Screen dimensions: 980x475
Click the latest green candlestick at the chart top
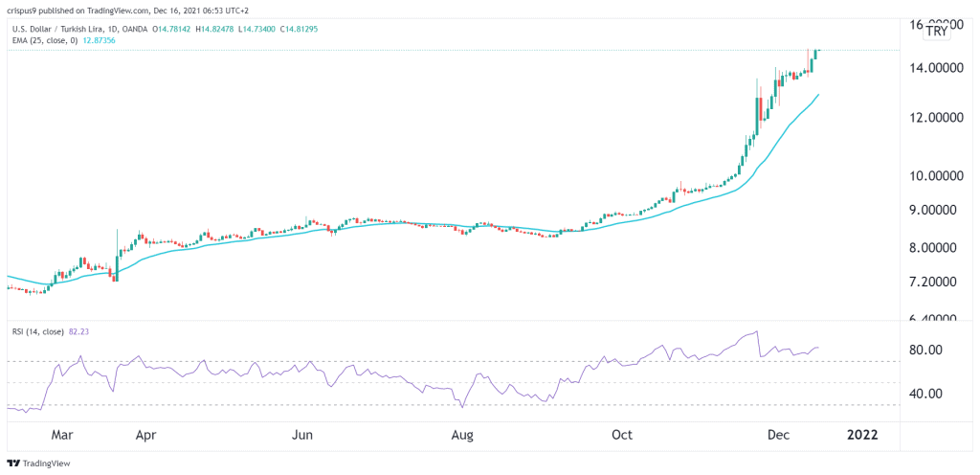[x=815, y=54]
